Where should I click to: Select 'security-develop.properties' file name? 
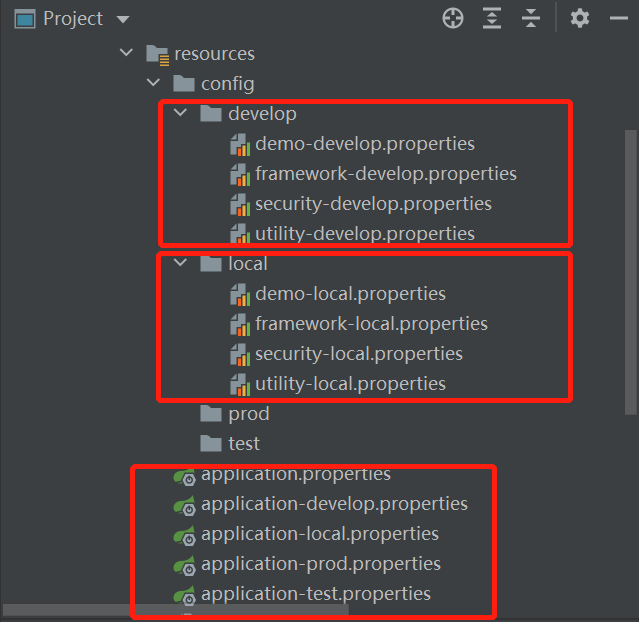coord(373,204)
